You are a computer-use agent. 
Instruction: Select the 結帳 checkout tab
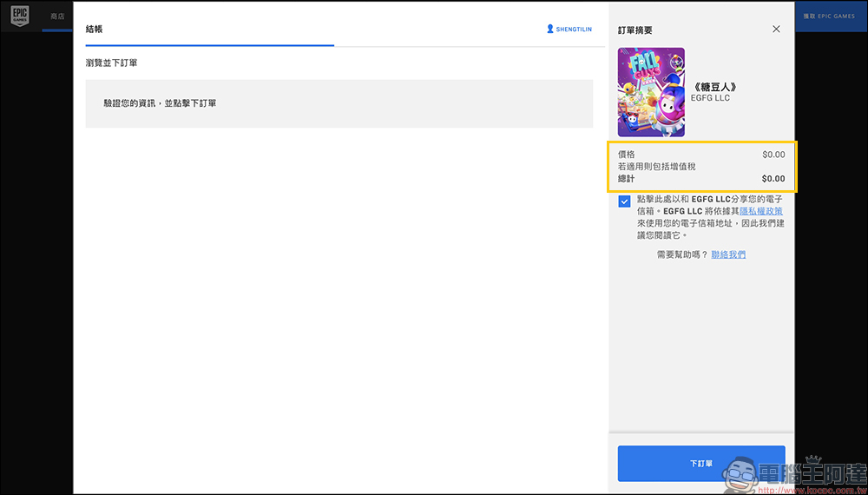[94, 29]
